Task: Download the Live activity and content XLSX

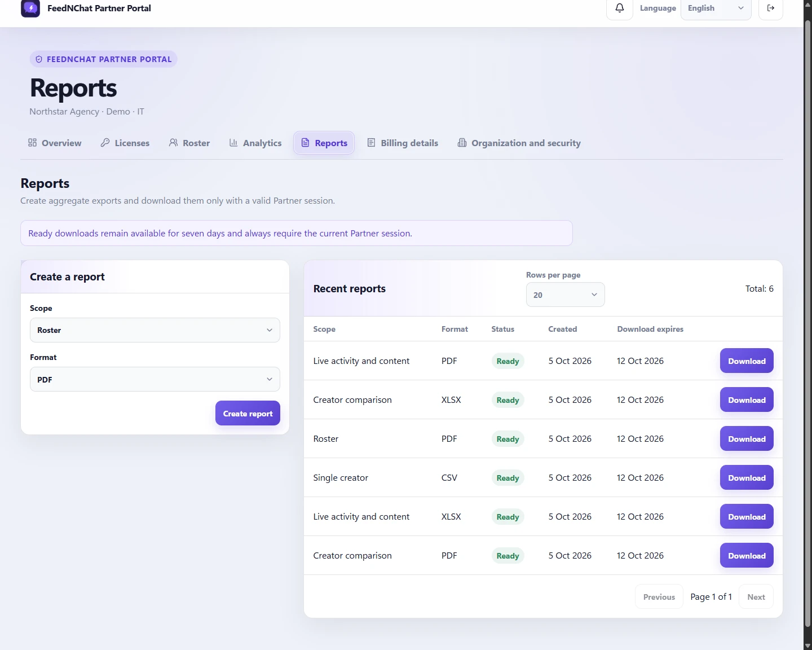Action: 747,517
